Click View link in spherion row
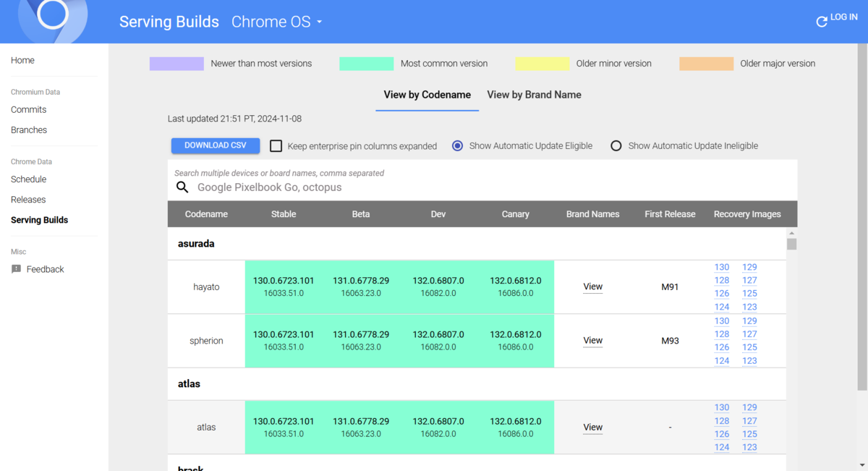 tap(593, 340)
